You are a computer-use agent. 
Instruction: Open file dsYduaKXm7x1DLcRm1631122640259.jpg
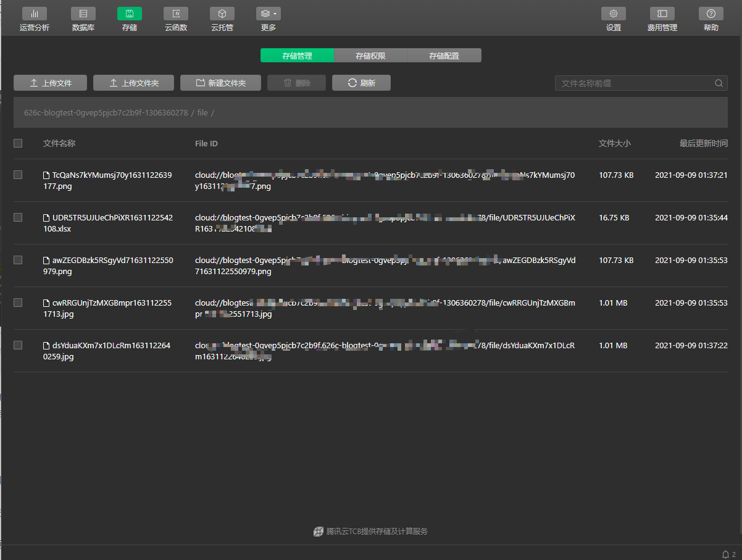tap(107, 351)
